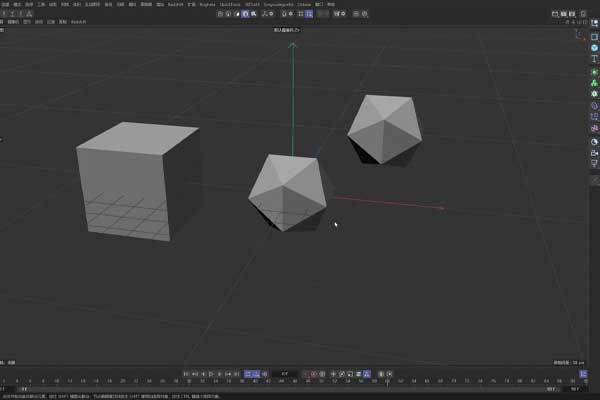This screenshot has width=600, height=400.
Task: Toggle the highlighted snap grid toolbar icon
Action: 309,14
